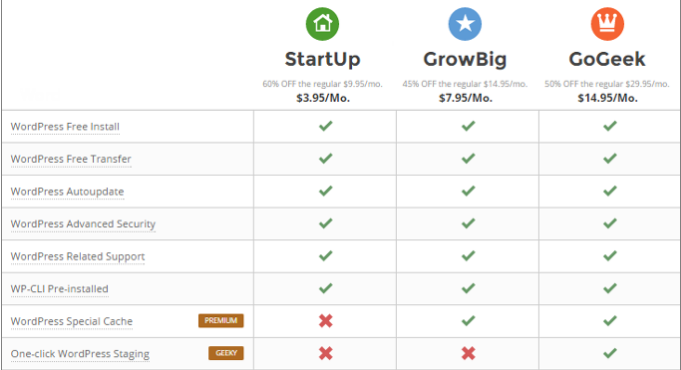Click GoGeek checkmark for WP-CLI Pre-installed
The image size is (681, 370).
610,288
